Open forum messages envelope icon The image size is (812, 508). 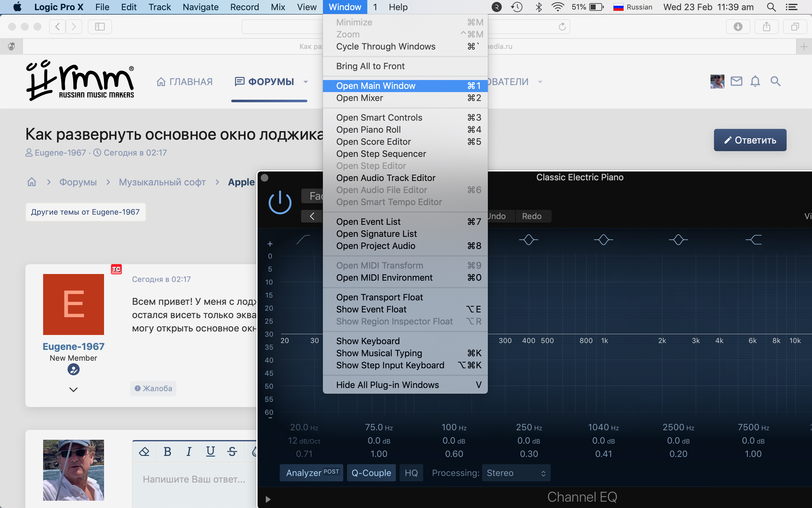coord(736,81)
